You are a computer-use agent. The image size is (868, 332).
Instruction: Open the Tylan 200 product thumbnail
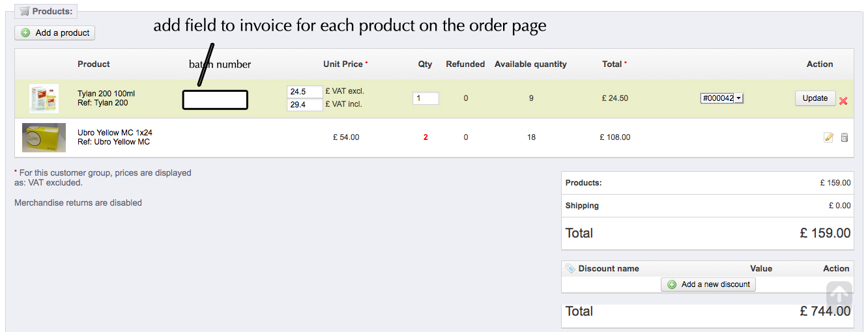click(x=44, y=98)
